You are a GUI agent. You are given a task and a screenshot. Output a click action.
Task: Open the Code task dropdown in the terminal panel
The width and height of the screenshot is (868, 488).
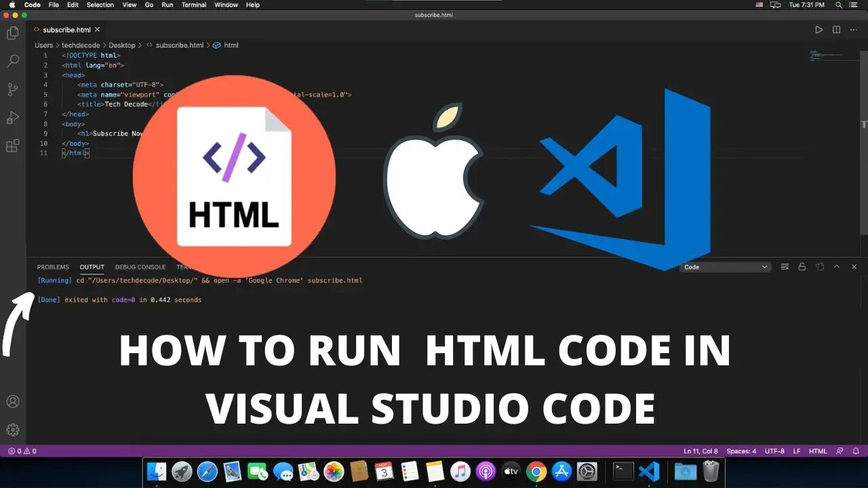pyautogui.click(x=725, y=266)
